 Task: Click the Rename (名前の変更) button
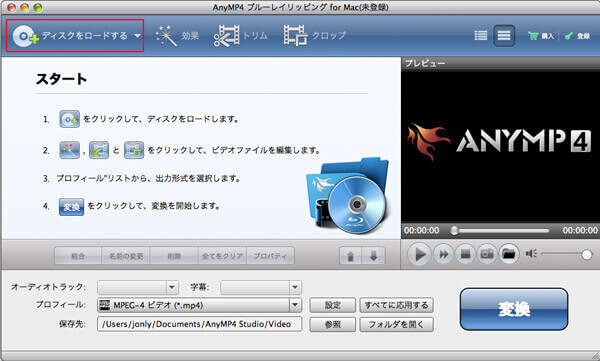[126, 256]
